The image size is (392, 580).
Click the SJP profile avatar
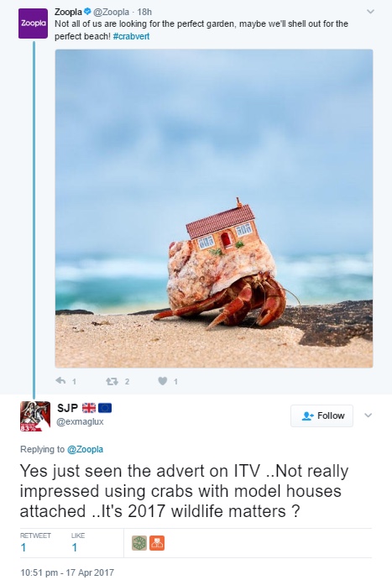pos(35,416)
